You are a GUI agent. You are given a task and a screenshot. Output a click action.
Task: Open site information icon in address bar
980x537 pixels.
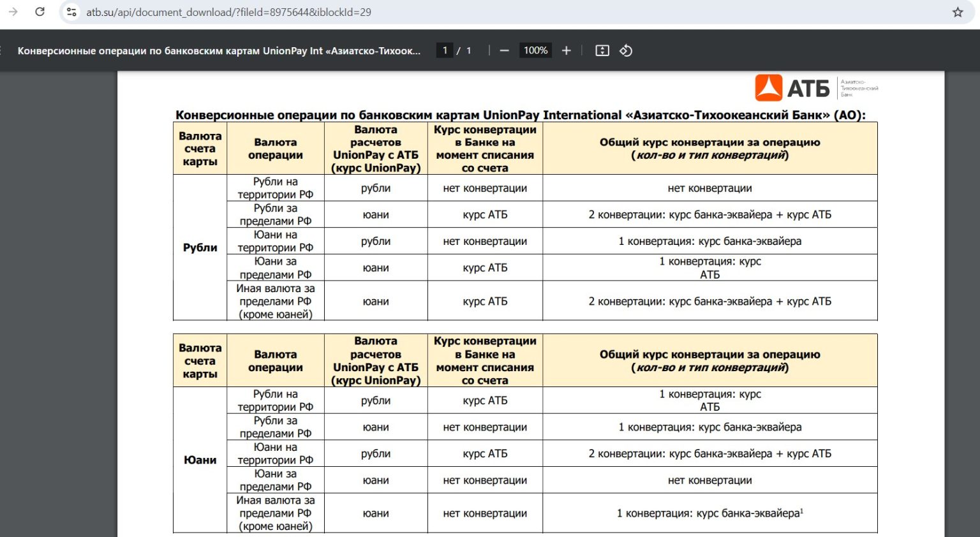pyautogui.click(x=71, y=12)
